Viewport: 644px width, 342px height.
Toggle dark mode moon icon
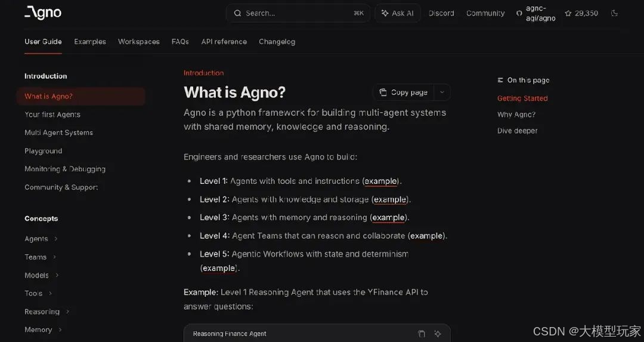614,13
